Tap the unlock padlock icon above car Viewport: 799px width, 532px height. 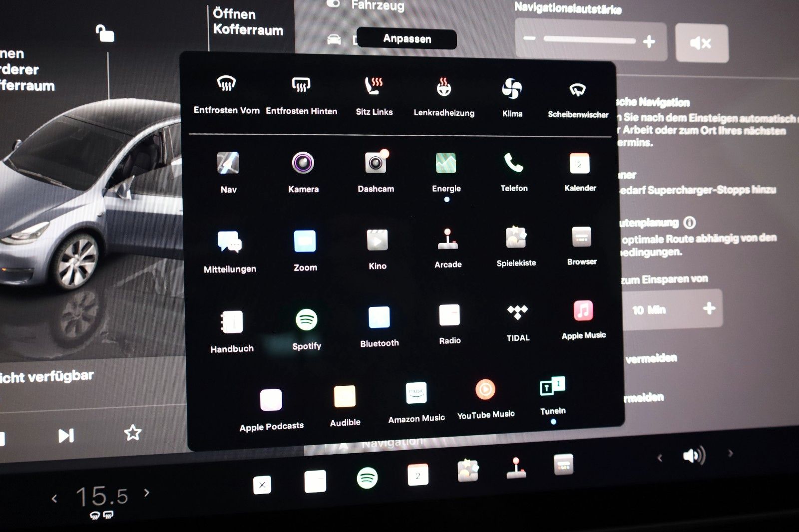104,33
